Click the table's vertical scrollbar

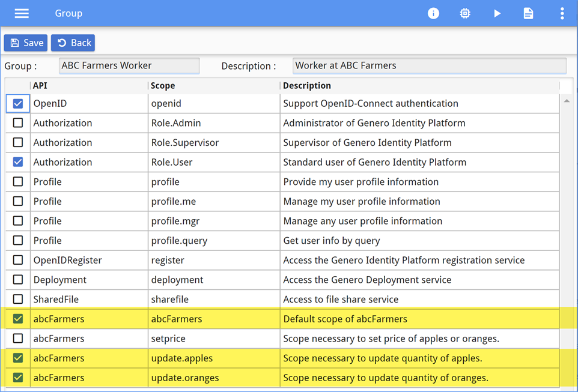coord(567,240)
